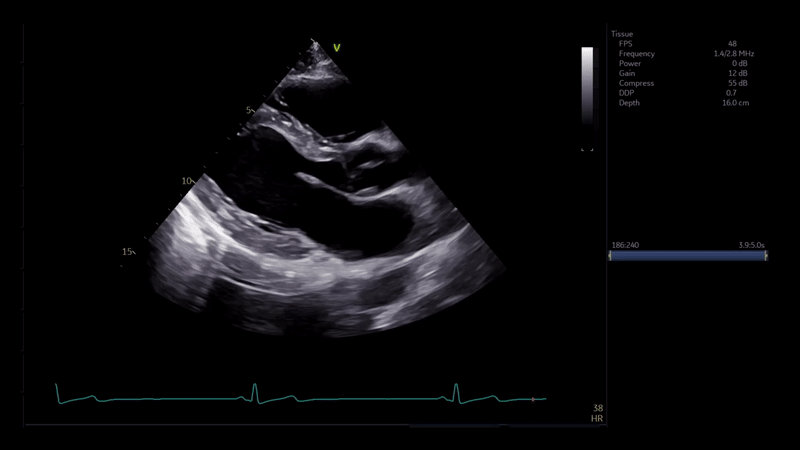Click the 10 cm depth scale marker
The width and height of the screenshot is (800, 450).
(187, 181)
